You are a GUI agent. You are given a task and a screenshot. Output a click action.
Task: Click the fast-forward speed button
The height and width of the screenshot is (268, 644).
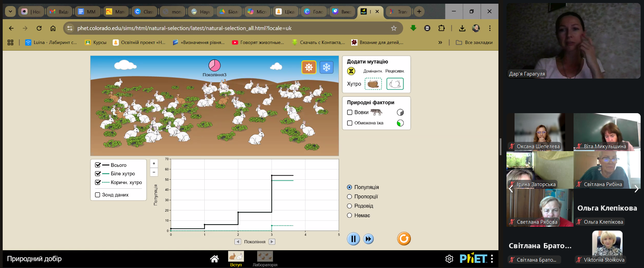pos(368,239)
